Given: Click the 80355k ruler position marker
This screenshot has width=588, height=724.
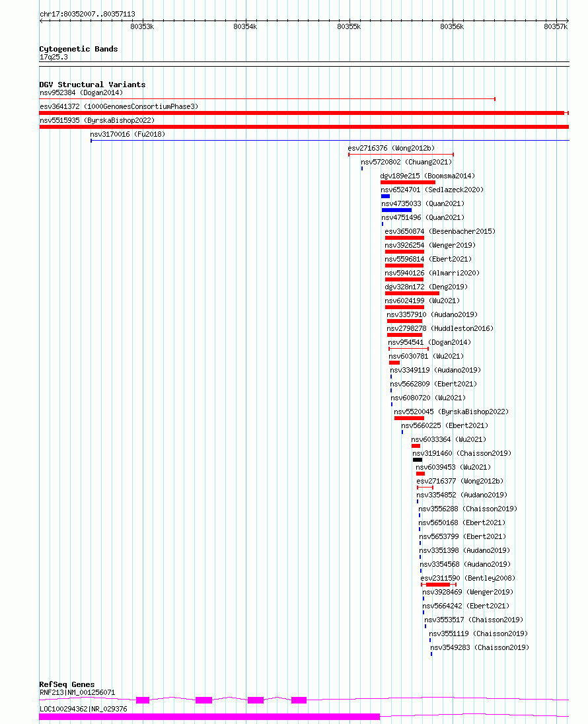Looking at the screenshot, I should coord(349,27).
